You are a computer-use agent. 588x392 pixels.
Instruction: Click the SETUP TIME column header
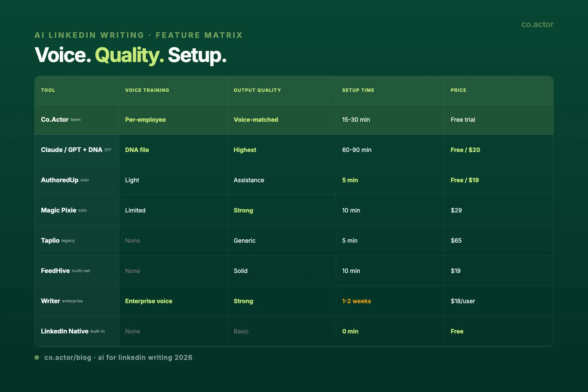[358, 90]
